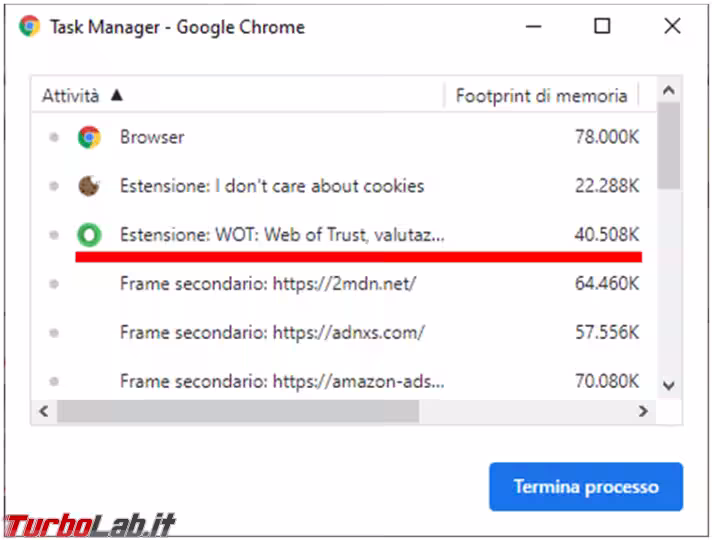Click the Browser row Chrome icon
Screen dimensions: 712x540
[89, 138]
